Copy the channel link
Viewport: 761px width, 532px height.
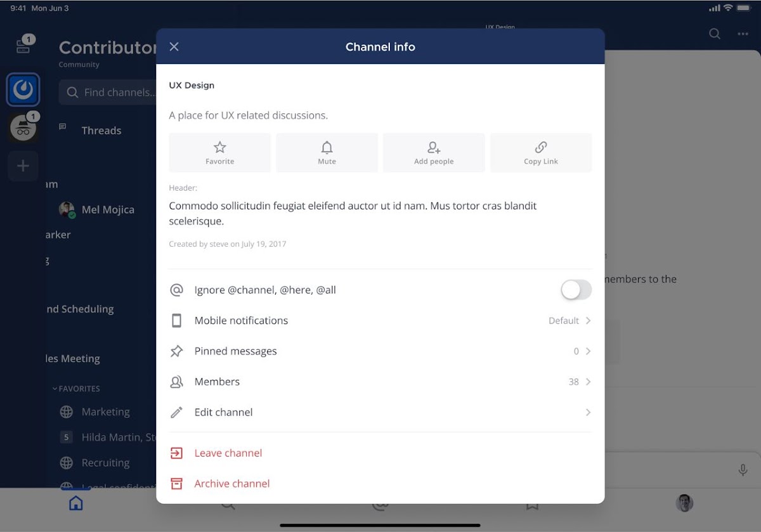tap(541, 148)
